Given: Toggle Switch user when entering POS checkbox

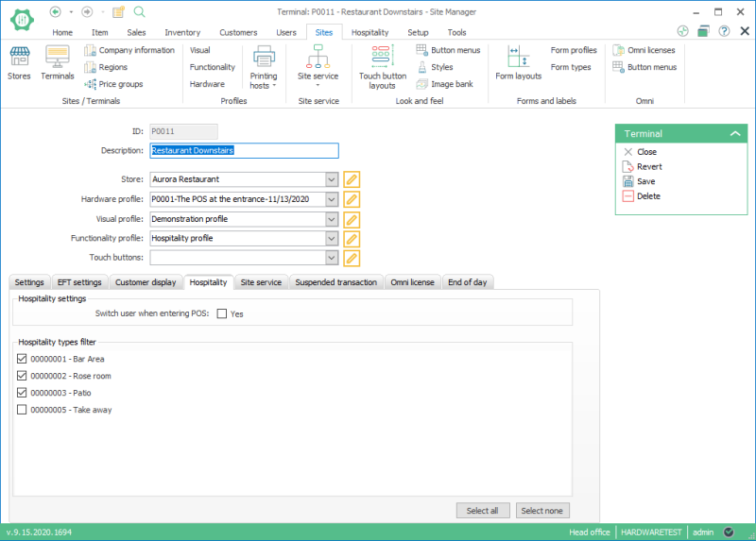Looking at the screenshot, I should 222,313.
